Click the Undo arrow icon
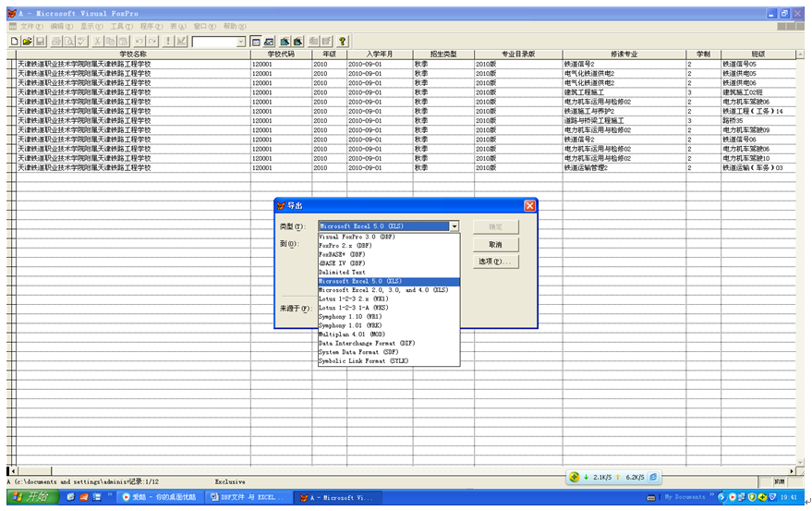The image size is (812, 511). [139, 42]
